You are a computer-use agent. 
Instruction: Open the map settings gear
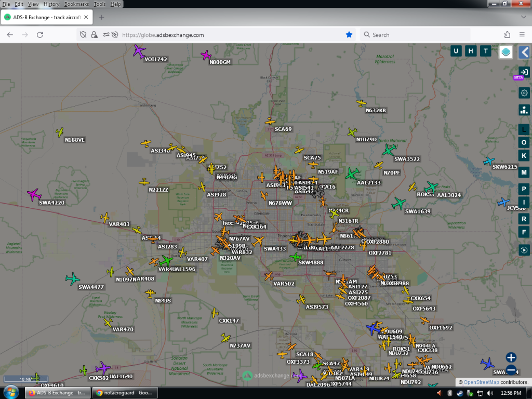[x=524, y=92]
